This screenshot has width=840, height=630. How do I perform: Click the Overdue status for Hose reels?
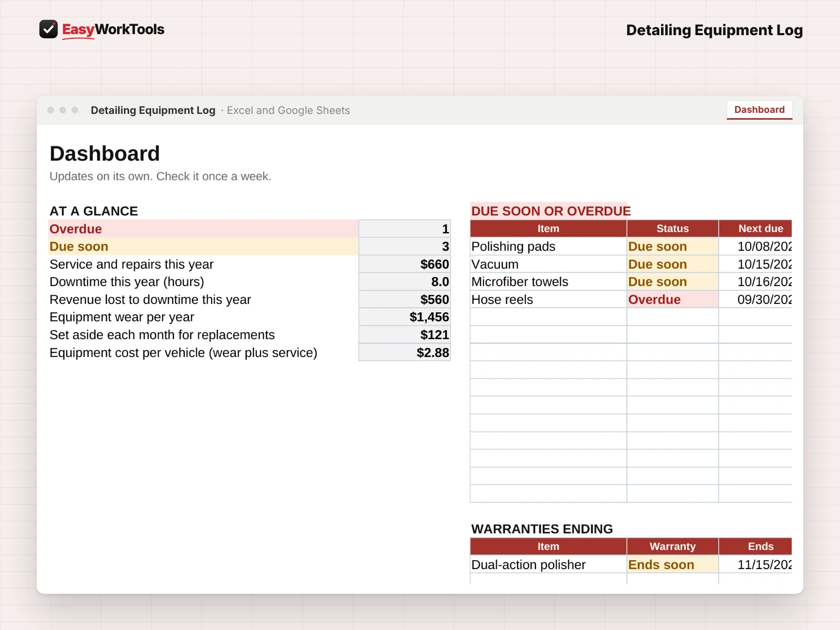point(673,299)
